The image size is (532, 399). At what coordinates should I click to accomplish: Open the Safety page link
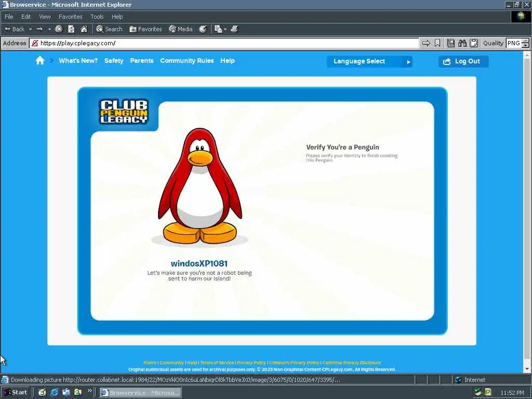point(114,61)
